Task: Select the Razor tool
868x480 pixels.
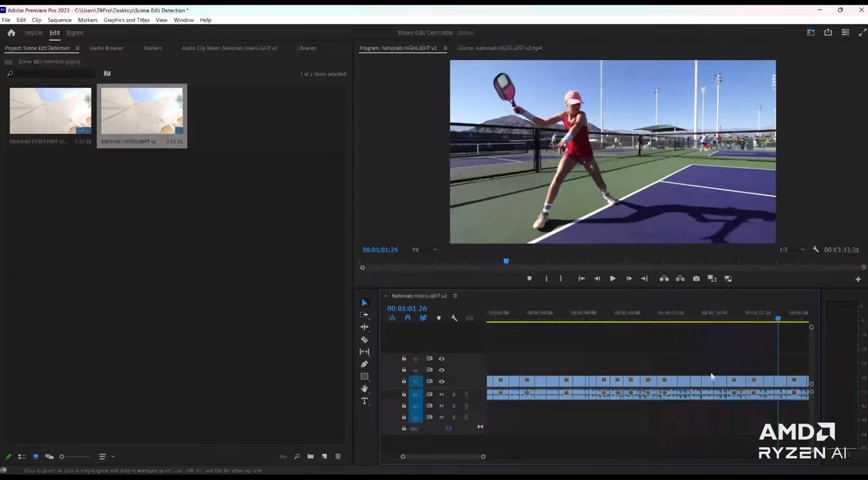Action: tap(364, 339)
